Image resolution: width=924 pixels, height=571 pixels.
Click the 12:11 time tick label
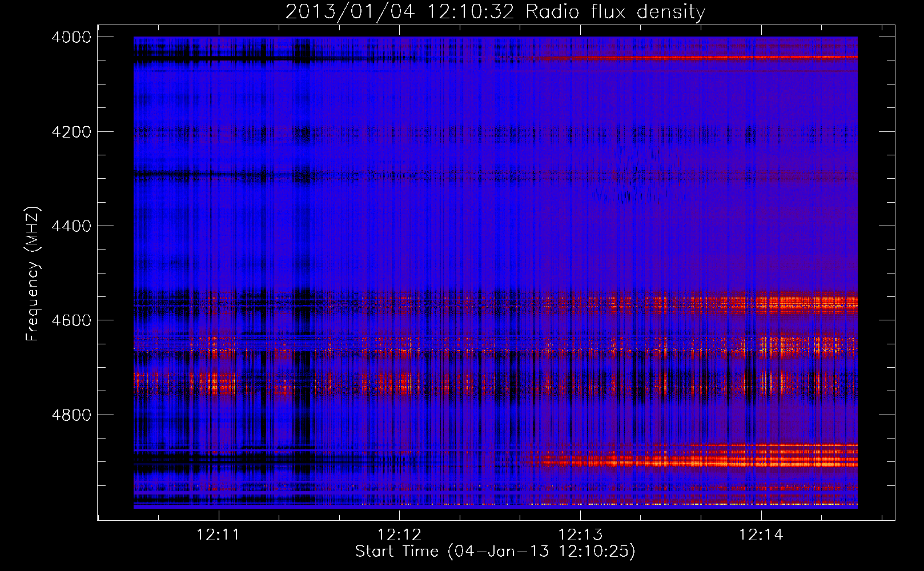click(218, 535)
